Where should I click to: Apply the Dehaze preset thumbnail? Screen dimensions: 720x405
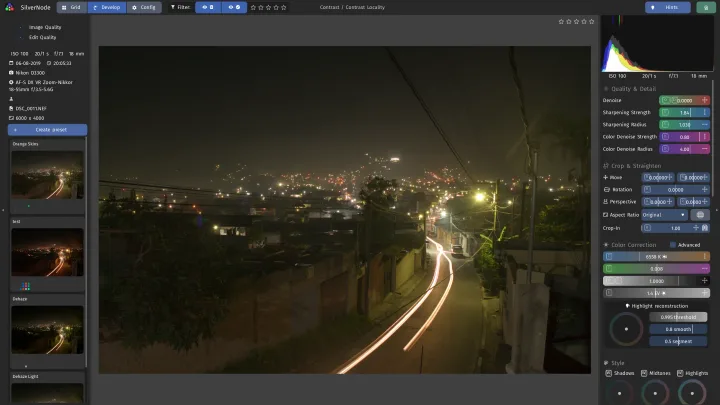pos(47,330)
